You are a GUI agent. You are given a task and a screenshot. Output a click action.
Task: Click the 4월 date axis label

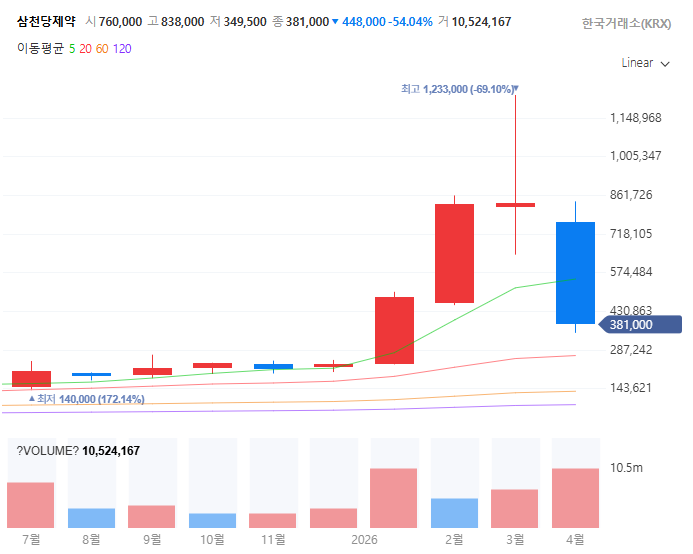[x=575, y=540]
